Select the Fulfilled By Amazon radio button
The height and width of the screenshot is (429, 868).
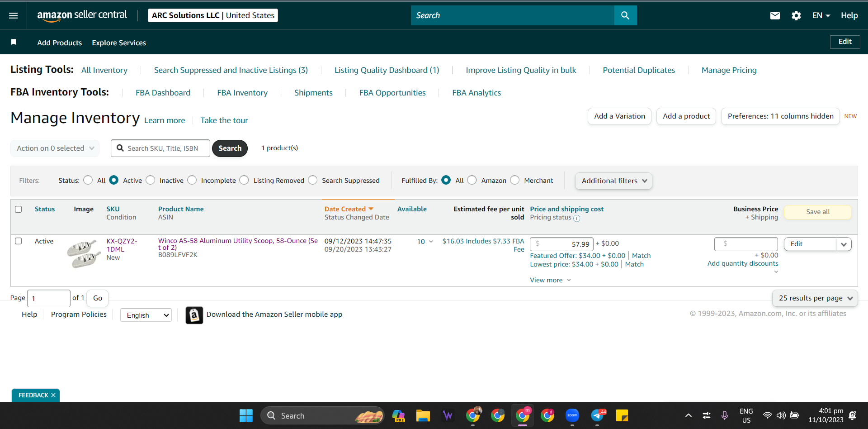click(x=472, y=180)
